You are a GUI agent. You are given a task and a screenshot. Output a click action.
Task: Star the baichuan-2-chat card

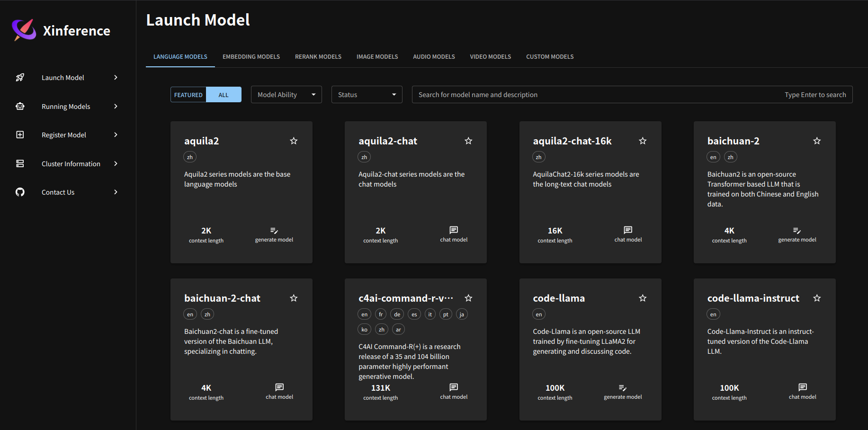coord(294,298)
